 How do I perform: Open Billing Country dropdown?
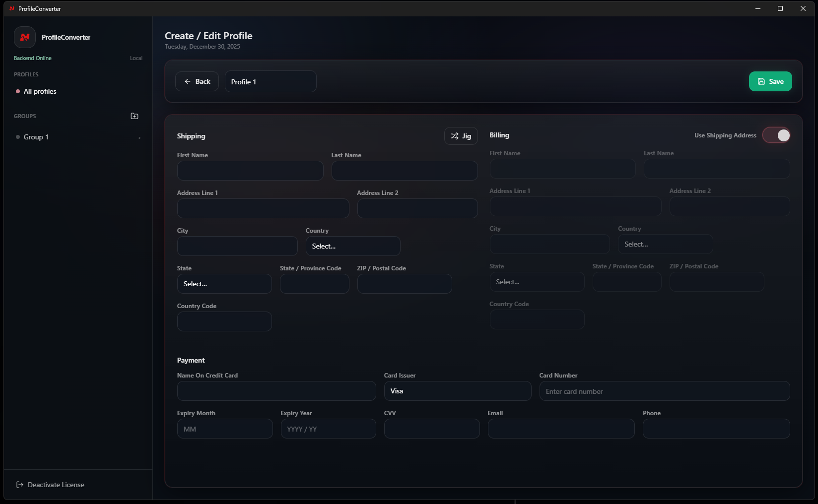click(666, 244)
